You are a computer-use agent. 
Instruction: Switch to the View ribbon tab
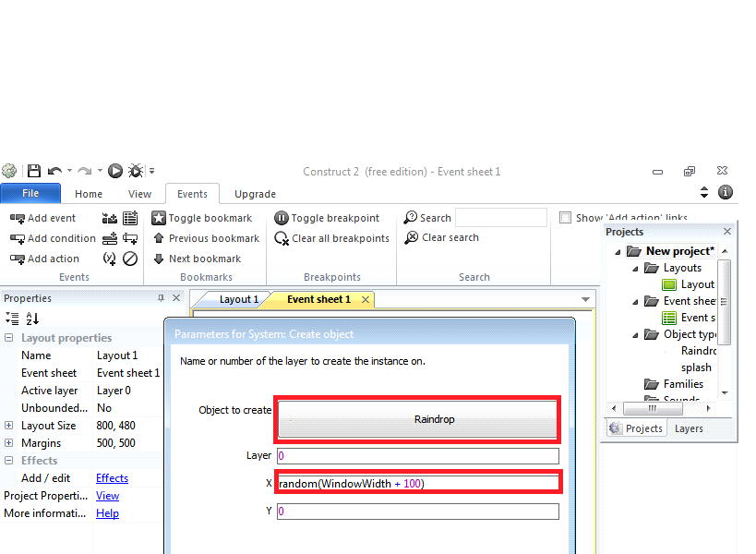pyautogui.click(x=139, y=194)
